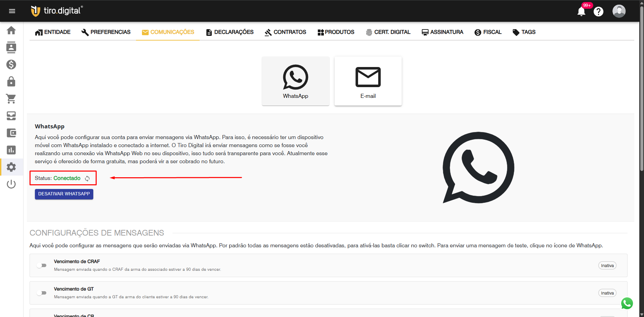The height and width of the screenshot is (317, 644).
Task: Open the hamburger menu in header
Action: pyautogui.click(x=12, y=11)
